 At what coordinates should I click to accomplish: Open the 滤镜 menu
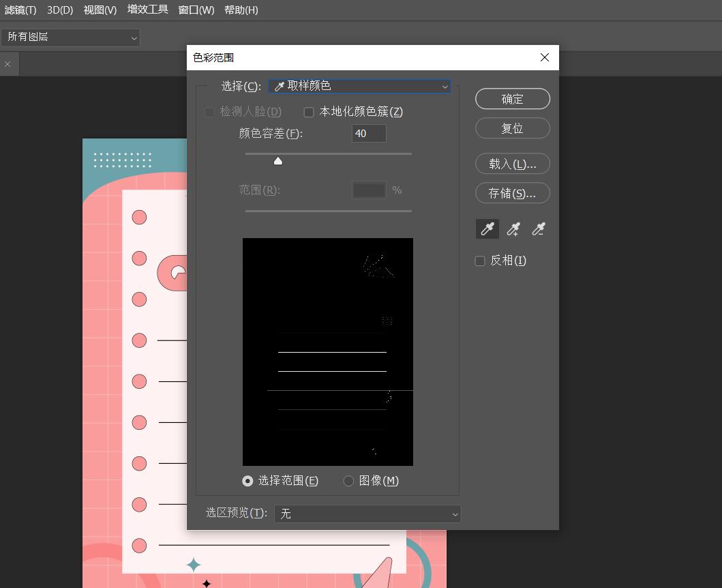[20, 10]
